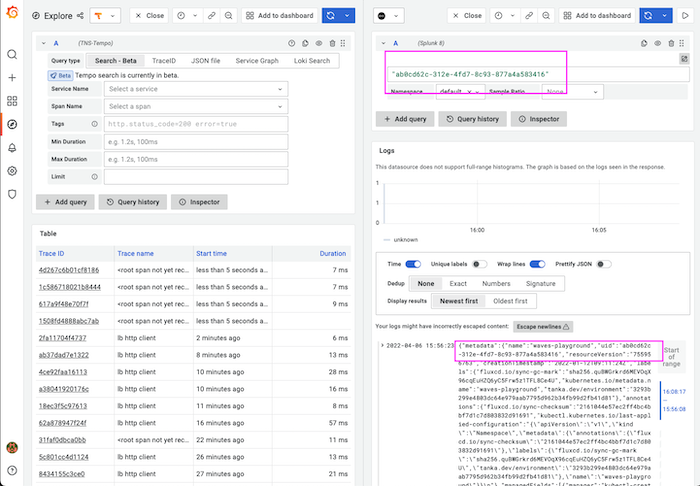700x486 pixels.
Task: Click the Dashboards grid icon in sidebar
Action: [12, 101]
